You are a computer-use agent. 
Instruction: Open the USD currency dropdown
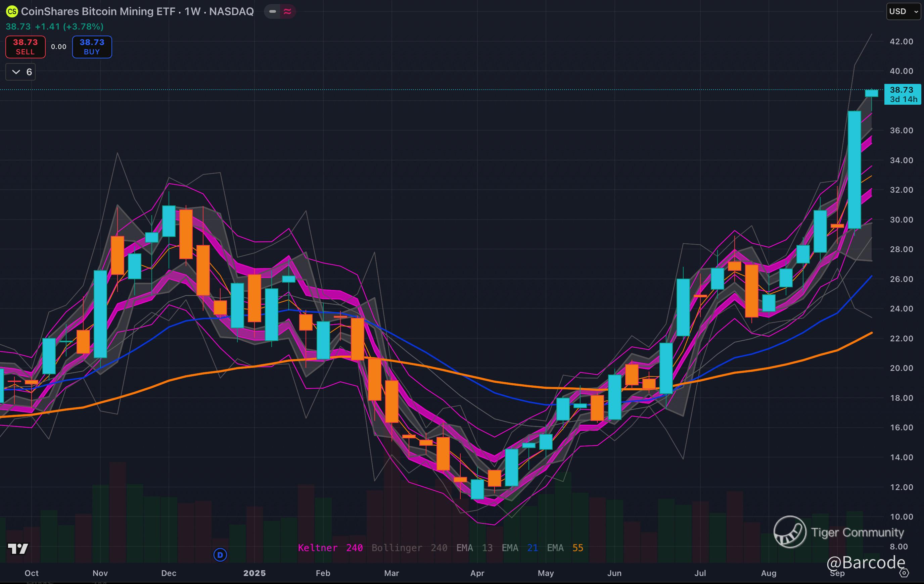click(x=903, y=11)
